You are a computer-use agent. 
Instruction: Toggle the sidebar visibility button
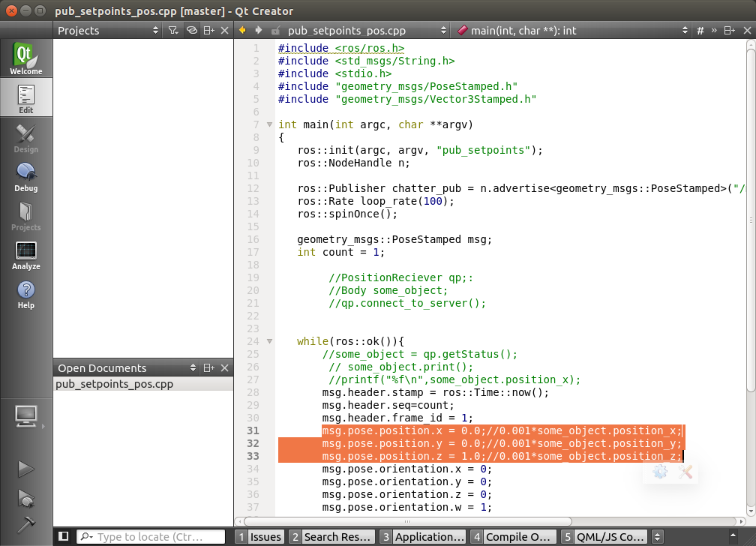pyautogui.click(x=64, y=536)
